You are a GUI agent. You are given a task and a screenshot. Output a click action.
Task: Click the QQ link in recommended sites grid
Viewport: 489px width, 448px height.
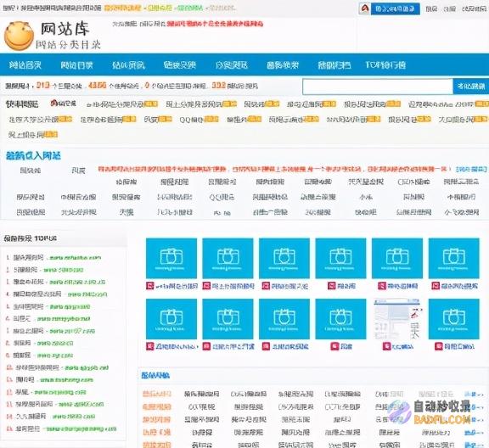[x=222, y=197]
